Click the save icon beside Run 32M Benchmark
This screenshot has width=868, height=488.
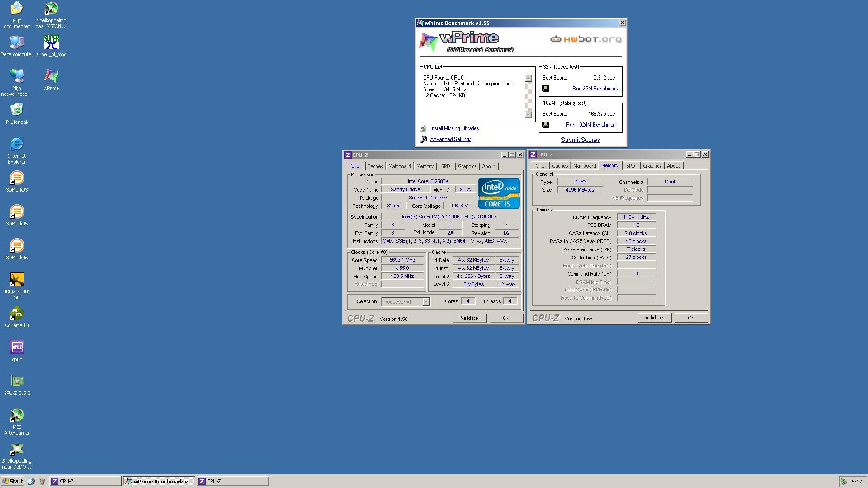(546, 89)
